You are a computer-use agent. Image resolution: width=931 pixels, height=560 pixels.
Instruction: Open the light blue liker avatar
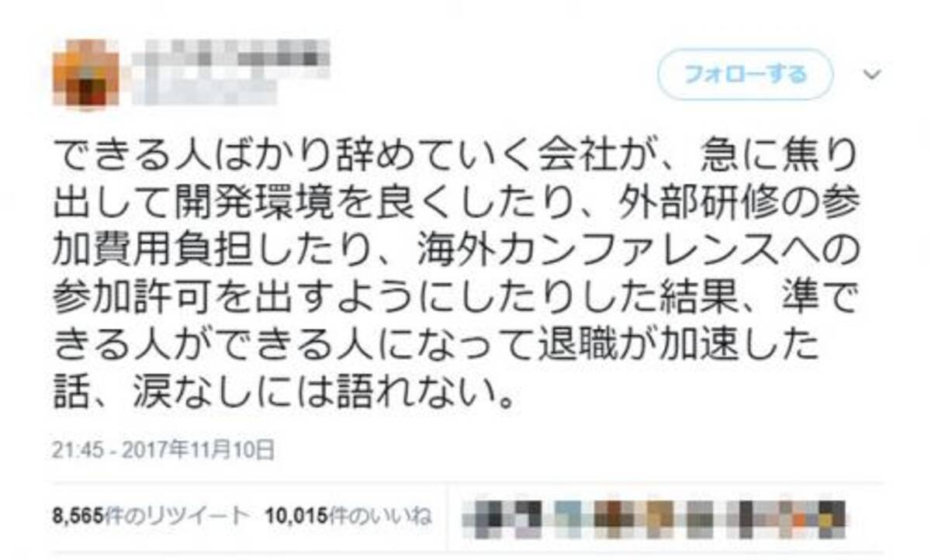click(569, 519)
